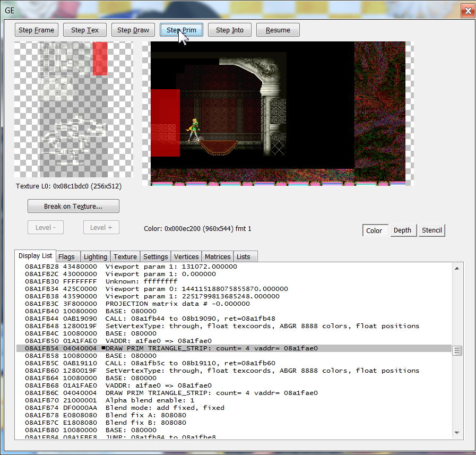
Task: Click the Step Draw button
Action: tap(133, 30)
